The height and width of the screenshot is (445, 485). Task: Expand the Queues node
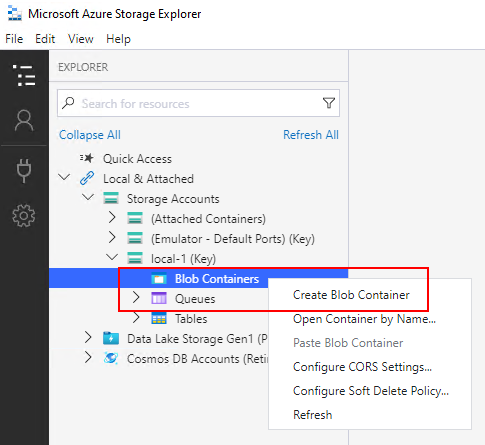pyautogui.click(x=136, y=297)
